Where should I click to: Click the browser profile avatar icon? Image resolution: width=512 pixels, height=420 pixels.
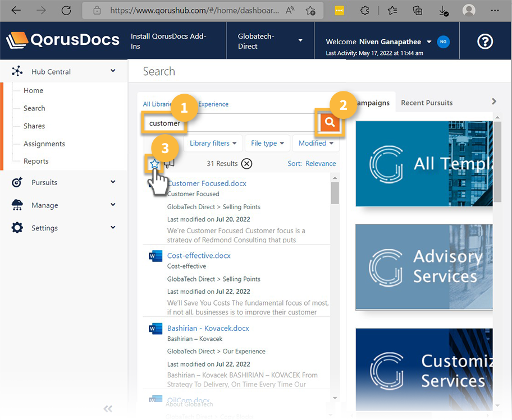pos(469,11)
